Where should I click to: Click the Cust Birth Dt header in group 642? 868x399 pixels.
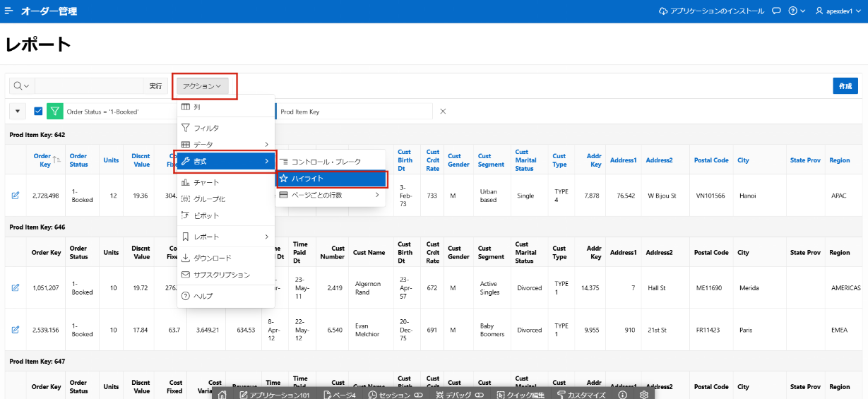405,160
